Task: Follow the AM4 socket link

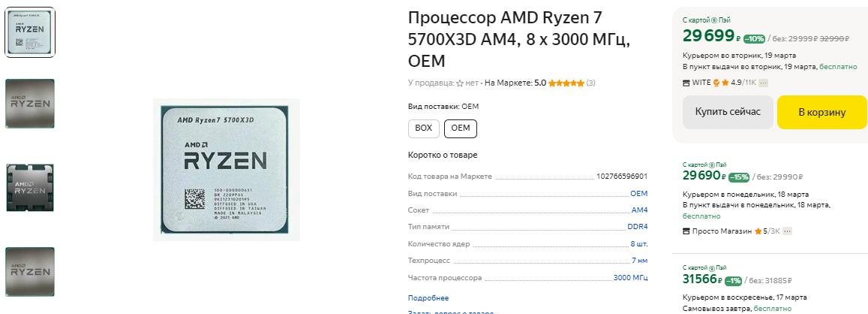Action: pos(639,210)
